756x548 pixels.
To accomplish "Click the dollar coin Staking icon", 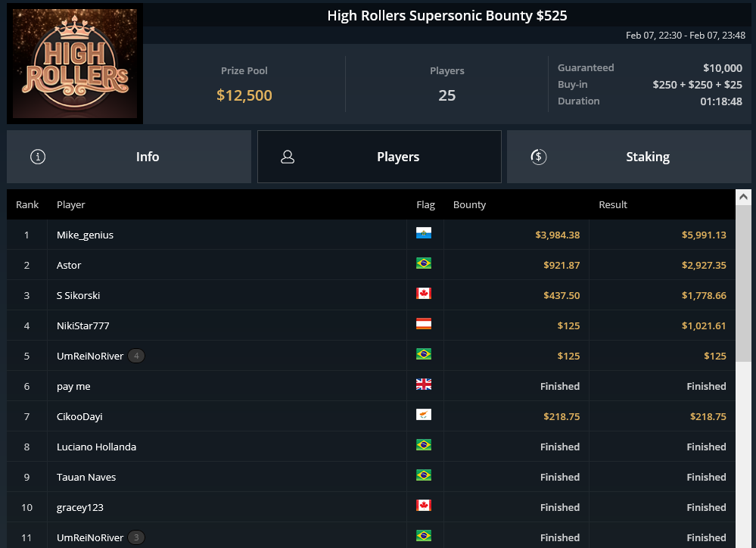I will click(x=539, y=157).
